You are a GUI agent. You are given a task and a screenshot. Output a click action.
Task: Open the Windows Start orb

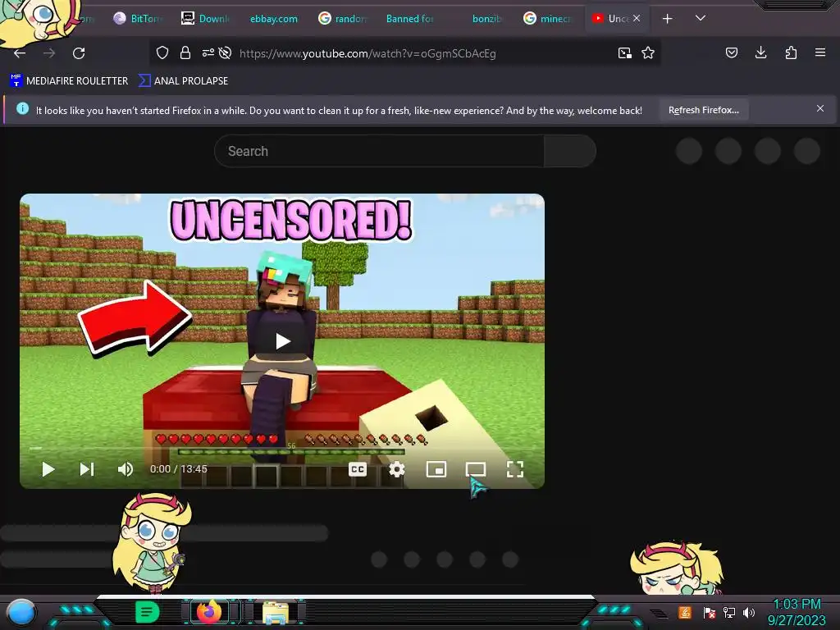21,612
